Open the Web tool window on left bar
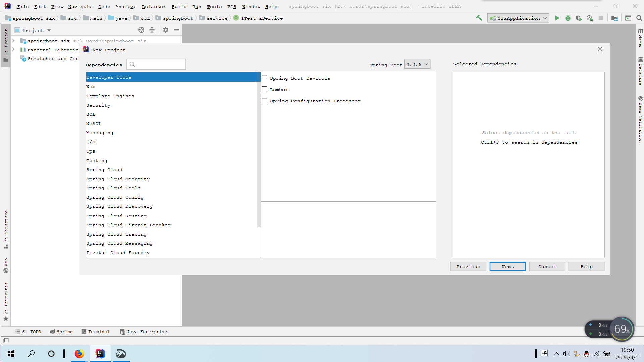Image resolution: width=644 pixels, height=362 pixels. click(6, 265)
